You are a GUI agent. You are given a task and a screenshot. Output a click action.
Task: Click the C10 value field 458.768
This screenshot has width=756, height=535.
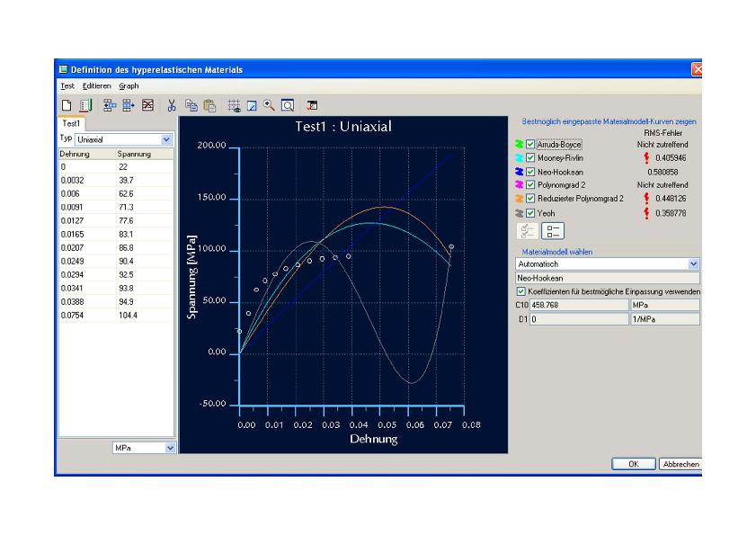[579, 305]
